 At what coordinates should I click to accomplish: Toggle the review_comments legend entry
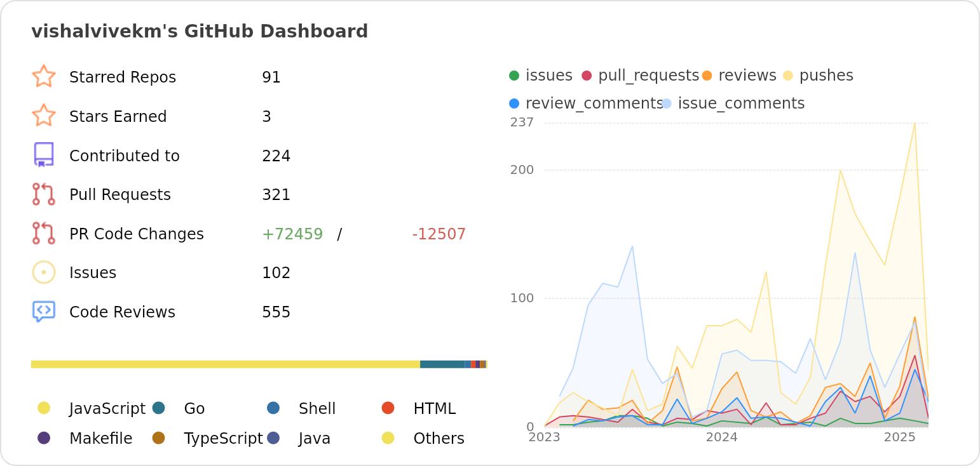[x=586, y=103]
